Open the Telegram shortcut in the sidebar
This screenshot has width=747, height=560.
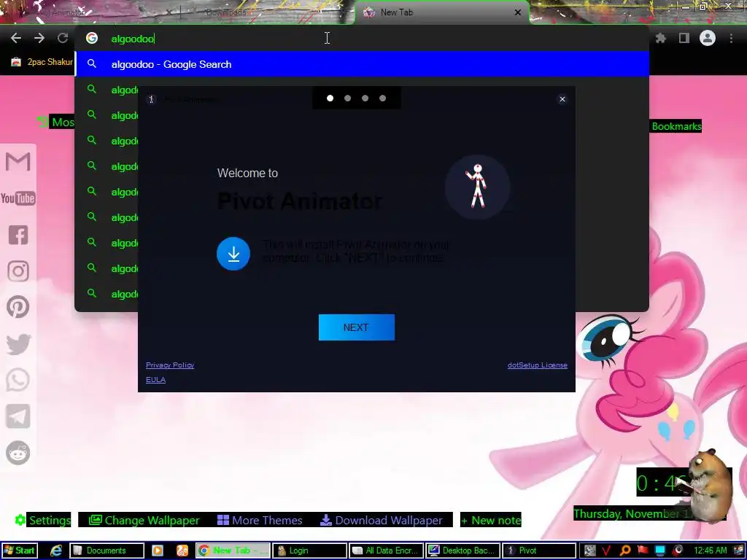(18, 416)
